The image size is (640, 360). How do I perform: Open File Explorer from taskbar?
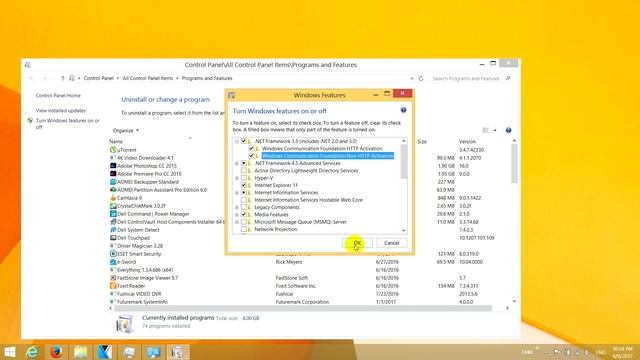pyautogui.click(x=80, y=352)
